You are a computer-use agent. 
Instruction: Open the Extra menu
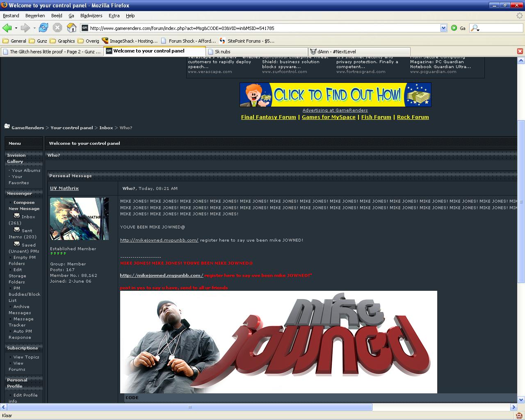click(x=114, y=16)
